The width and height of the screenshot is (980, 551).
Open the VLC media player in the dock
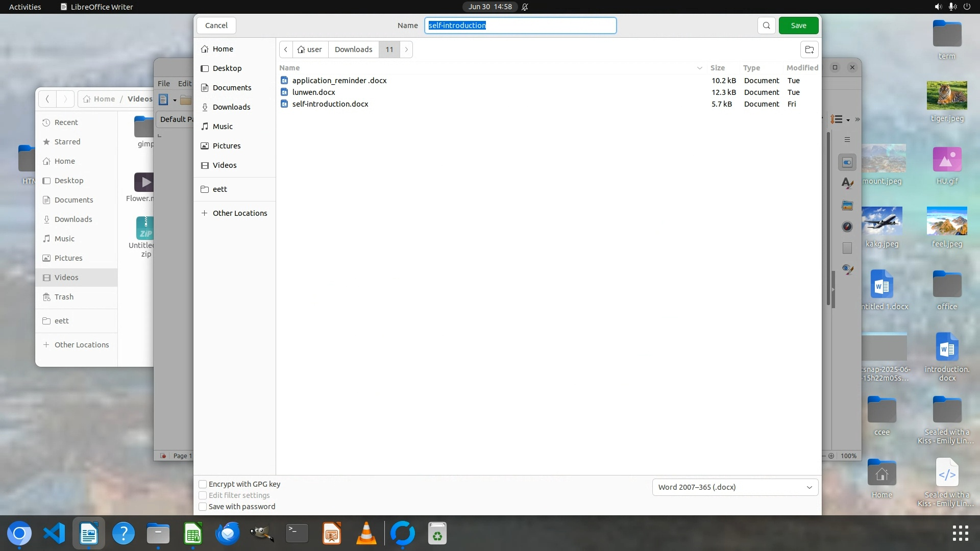coord(366,534)
